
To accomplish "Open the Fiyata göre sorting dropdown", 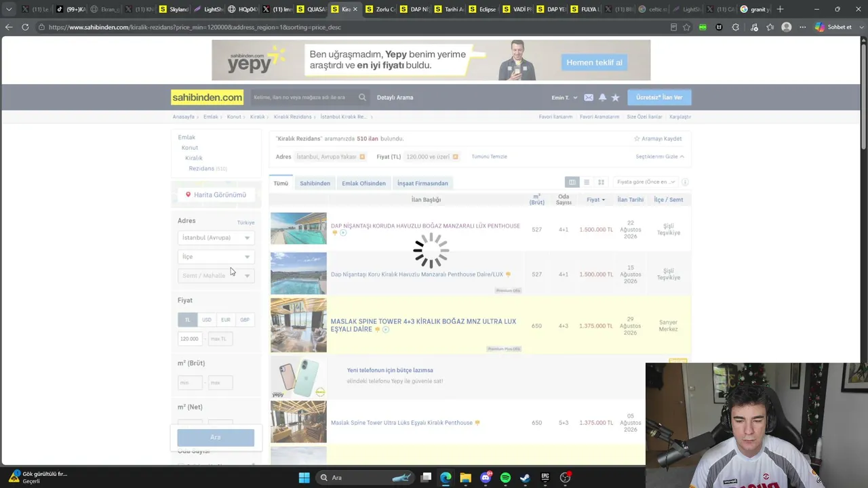I will [x=646, y=182].
